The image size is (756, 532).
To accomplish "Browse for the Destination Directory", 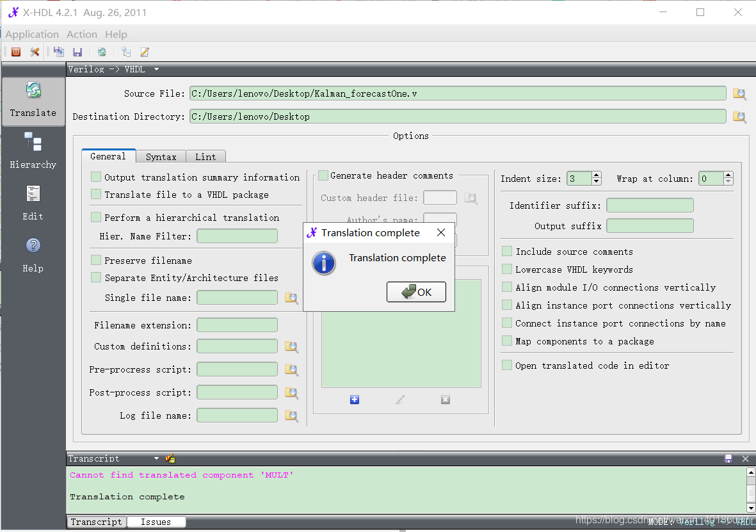I will click(x=739, y=117).
